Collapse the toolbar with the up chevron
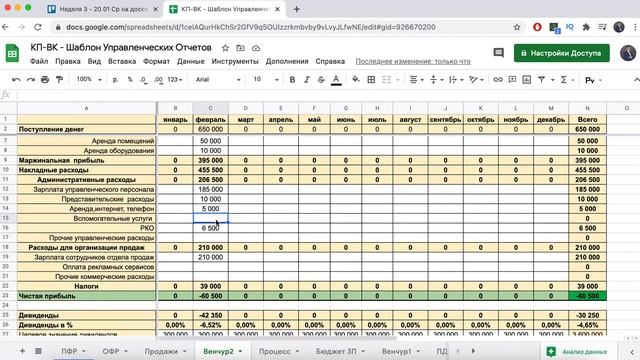Viewport: 640px width, 360px height. 636,80
